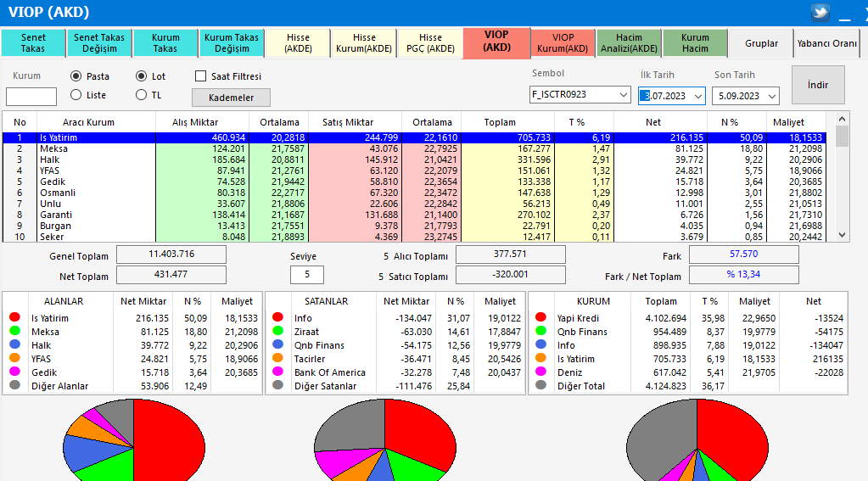
Task: Select the Pasta radio option
Action: click(76, 76)
